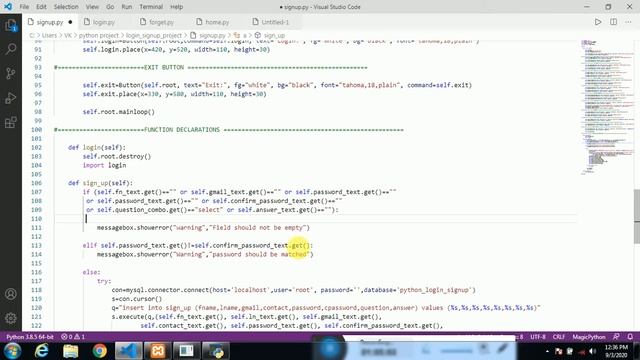Switch to the home.py tab
This screenshot has height=360, width=640.
[x=217, y=22]
